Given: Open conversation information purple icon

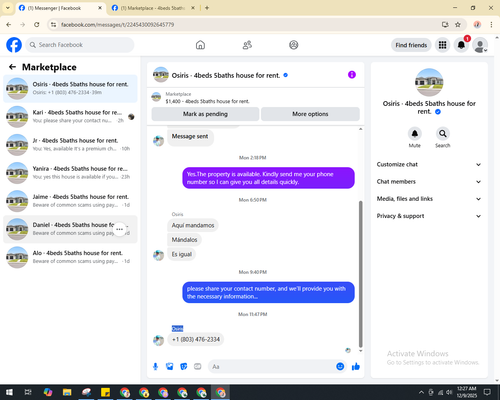Looking at the screenshot, I should click(x=352, y=75).
